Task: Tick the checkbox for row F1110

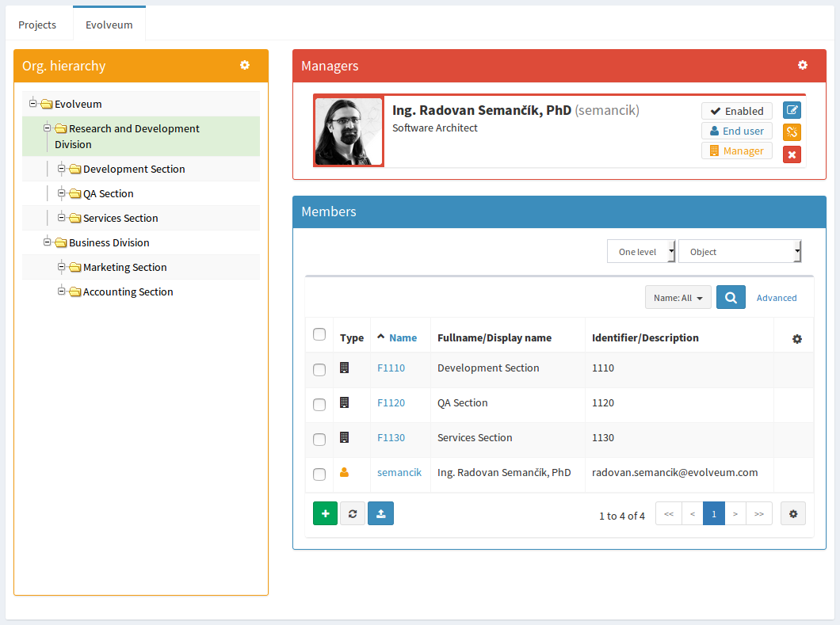Action: point(319,369)
